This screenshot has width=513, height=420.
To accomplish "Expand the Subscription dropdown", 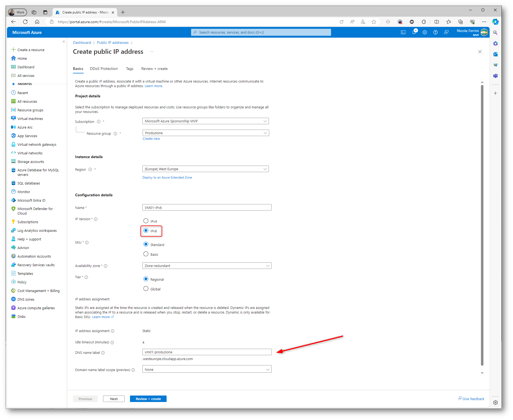I will [205, 121].
